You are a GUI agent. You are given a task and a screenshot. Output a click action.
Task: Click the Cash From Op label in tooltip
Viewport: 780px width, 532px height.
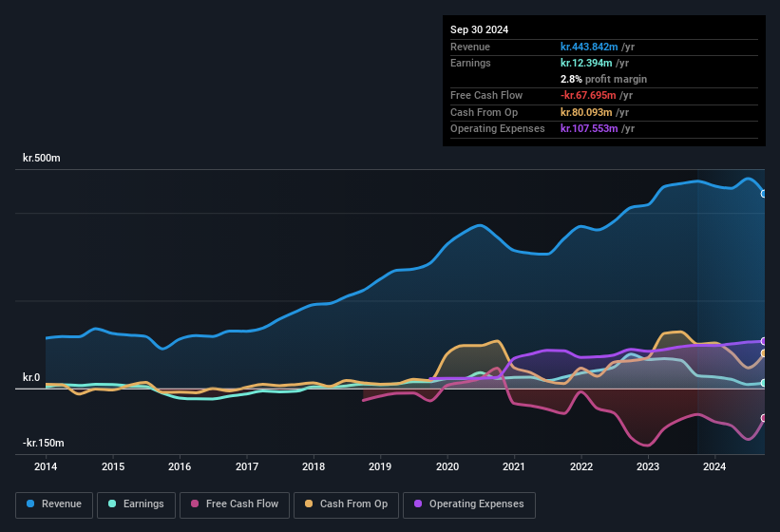(484, 112)
